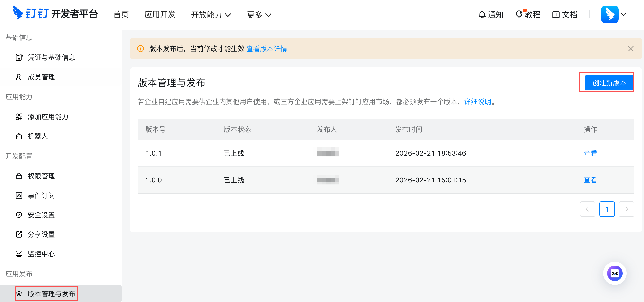Expand the 开放能力 dropdown menu
The width and height of the screenshot is (644, 302).
coord(211,15)
